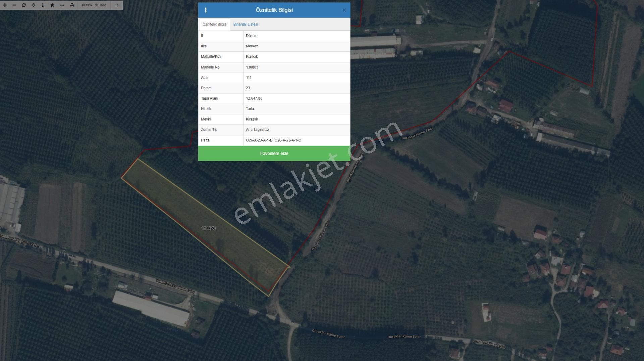This screenshot has width=644, height=361.
Task: Click the coordinates display in toolbar
Action: point(94,5)
